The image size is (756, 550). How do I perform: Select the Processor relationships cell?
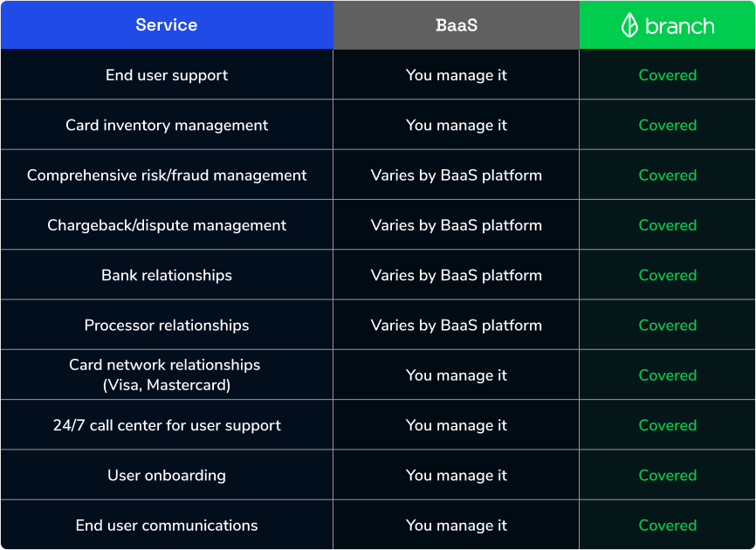pos(166,325)
